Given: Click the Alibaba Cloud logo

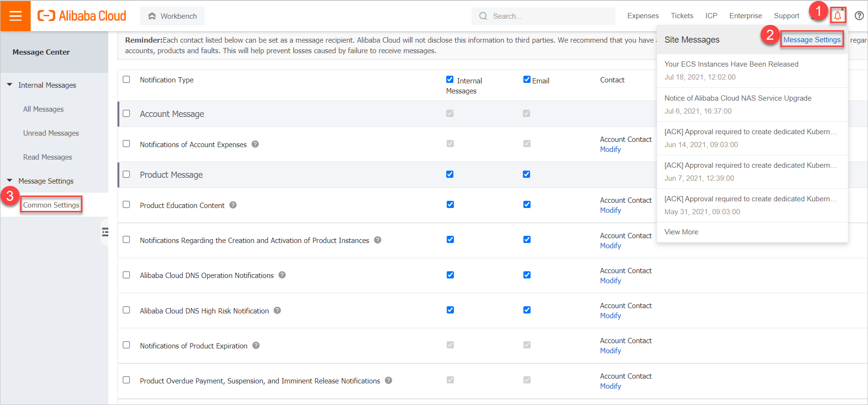Looking at the screenshot, I should pyautogui.click(x=82, y=16).
